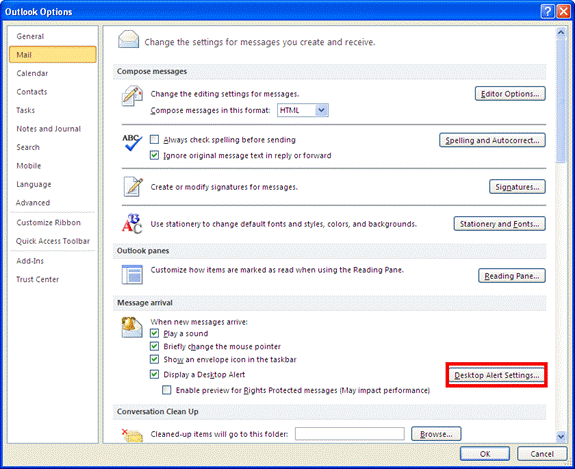Click the scrollbar down arrow
This screenshot has height=469, width=575.
(x=561, y=436)
